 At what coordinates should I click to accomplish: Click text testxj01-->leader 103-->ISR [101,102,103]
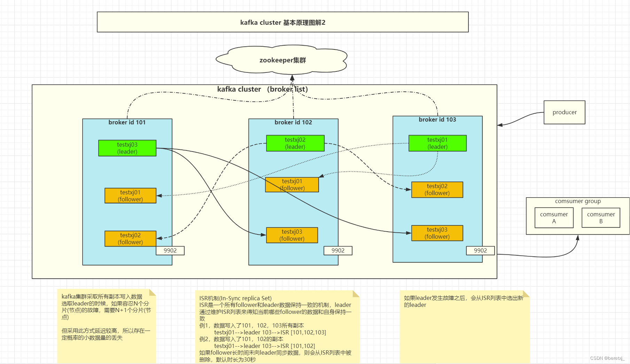[x=270, y=332]
